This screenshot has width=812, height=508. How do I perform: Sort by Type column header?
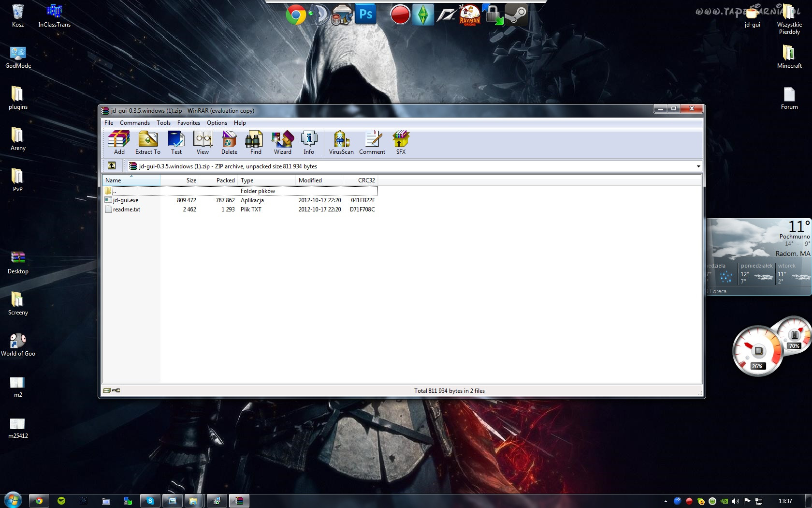[266, 180]
